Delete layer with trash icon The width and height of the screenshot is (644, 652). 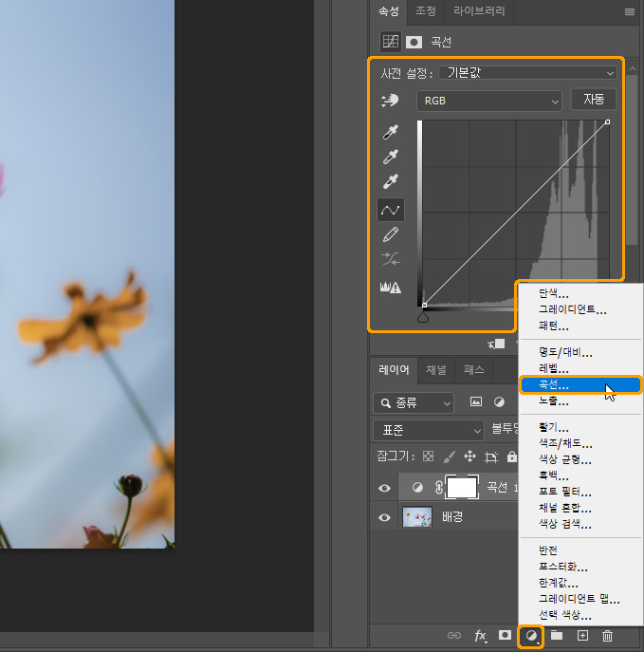tap(607, 635)
